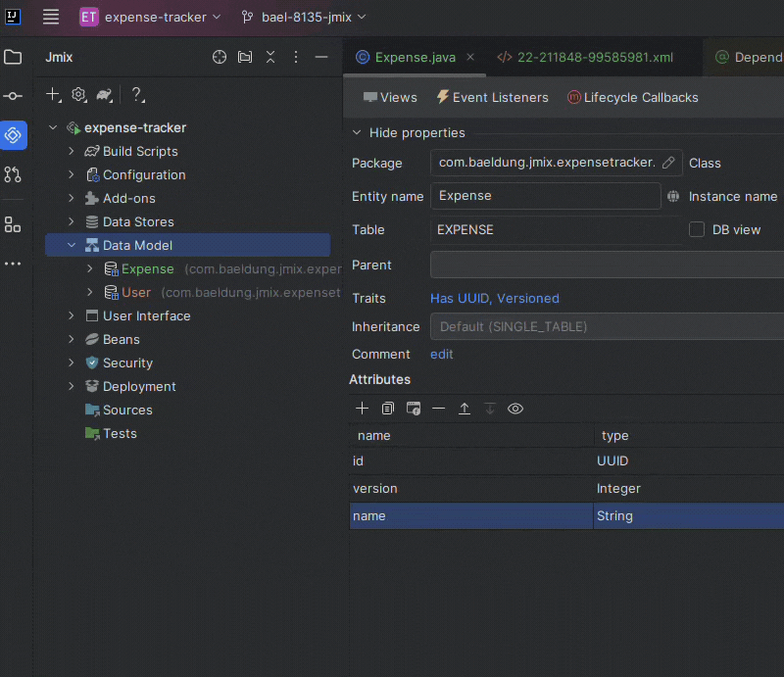
Task: Collapse the Hide properties section
Action: [357, 132]
